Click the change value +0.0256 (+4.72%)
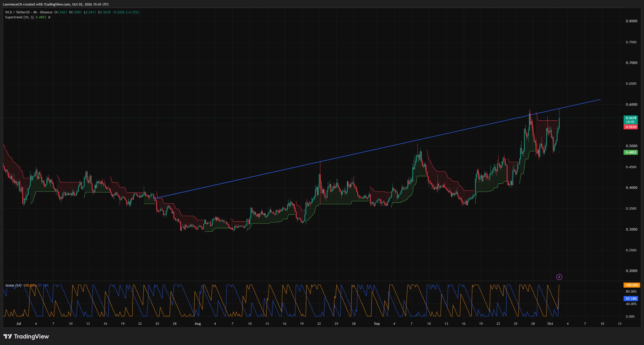This screenshot has height=345, width=644. point(126,12)
